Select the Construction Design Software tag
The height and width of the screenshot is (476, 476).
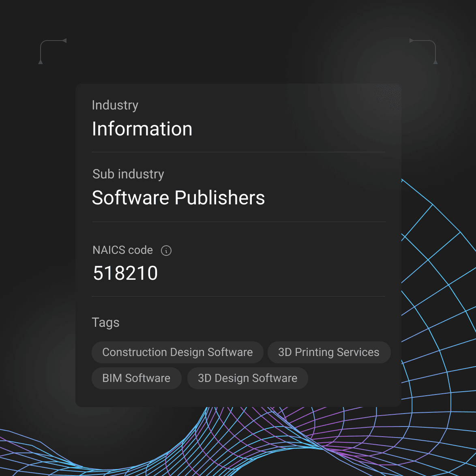click(x=177, y=352)
